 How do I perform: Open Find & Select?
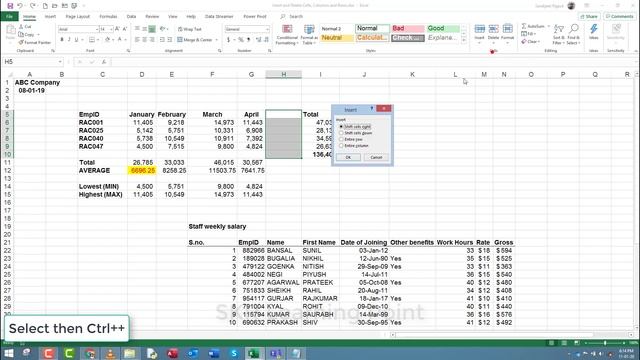(573, 34)
